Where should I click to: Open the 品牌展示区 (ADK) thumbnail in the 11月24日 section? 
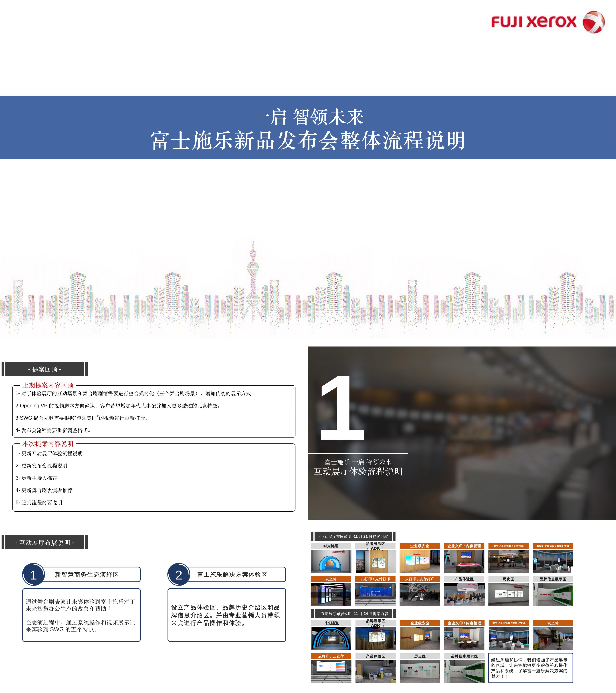click(375, 638)
